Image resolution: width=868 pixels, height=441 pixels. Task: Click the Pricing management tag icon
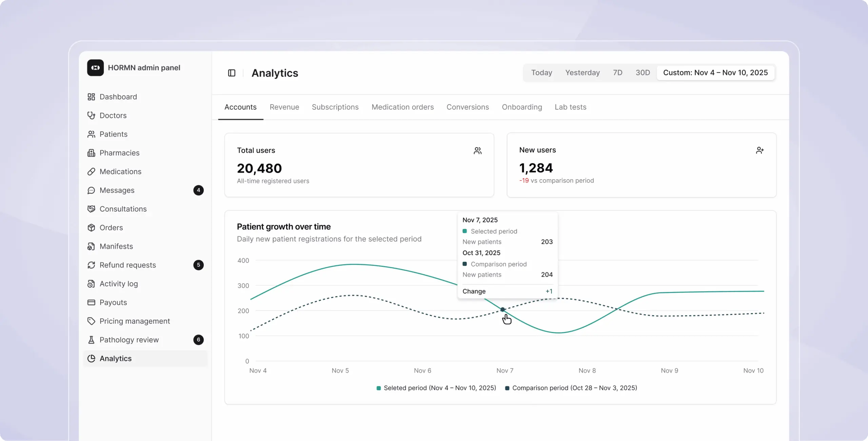[x=91, y=321]
